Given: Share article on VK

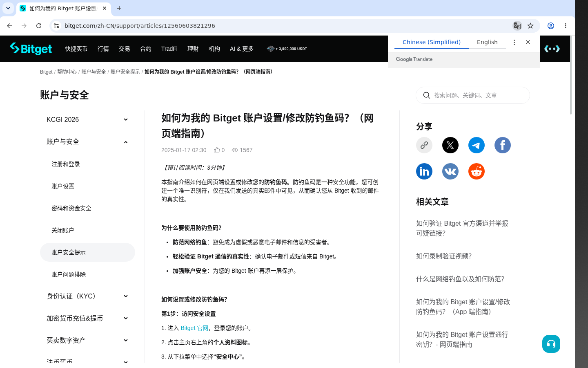Looking at the screenshot, I should click(450, 171).
